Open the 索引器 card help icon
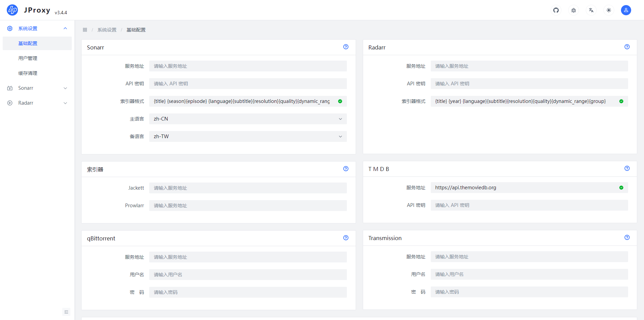 [x=346, y=169]
